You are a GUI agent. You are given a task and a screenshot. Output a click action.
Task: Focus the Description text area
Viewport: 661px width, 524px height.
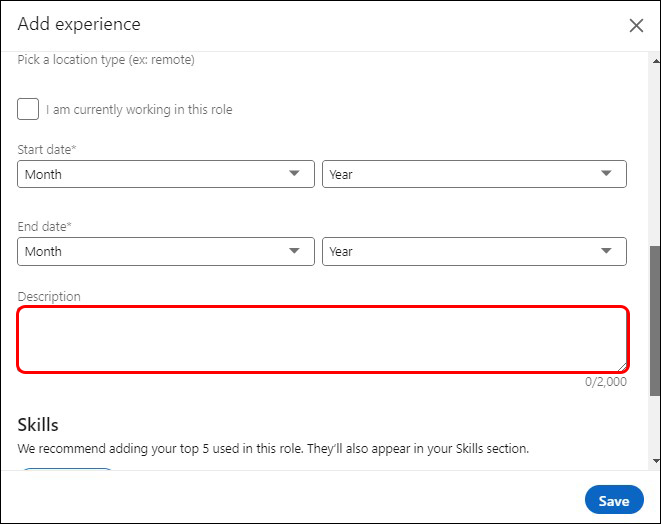click(323, 339)
